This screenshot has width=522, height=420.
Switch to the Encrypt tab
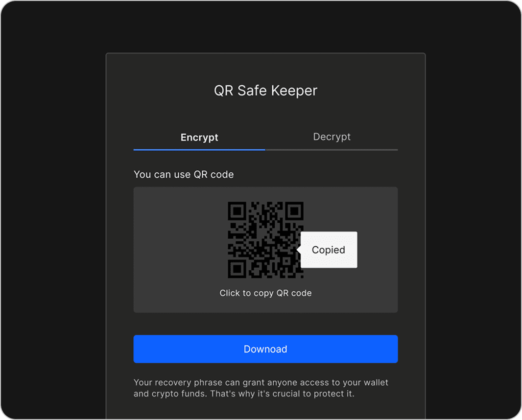point(199,138)
